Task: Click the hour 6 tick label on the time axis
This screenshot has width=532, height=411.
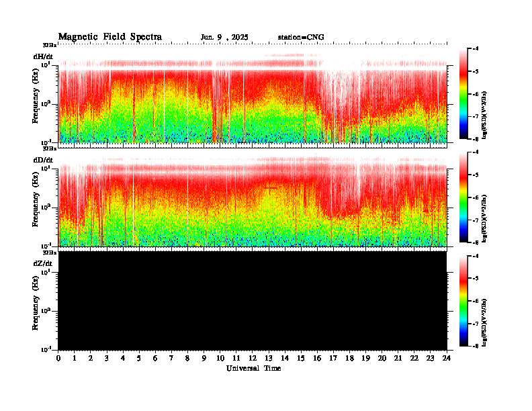Action: click(x=155, y=359)
